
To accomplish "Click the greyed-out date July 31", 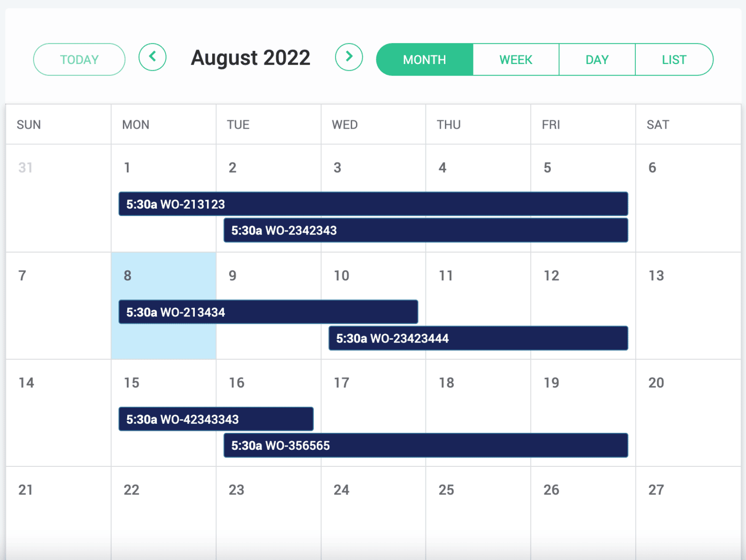I will pyautogui.click(x=26, y=168).
